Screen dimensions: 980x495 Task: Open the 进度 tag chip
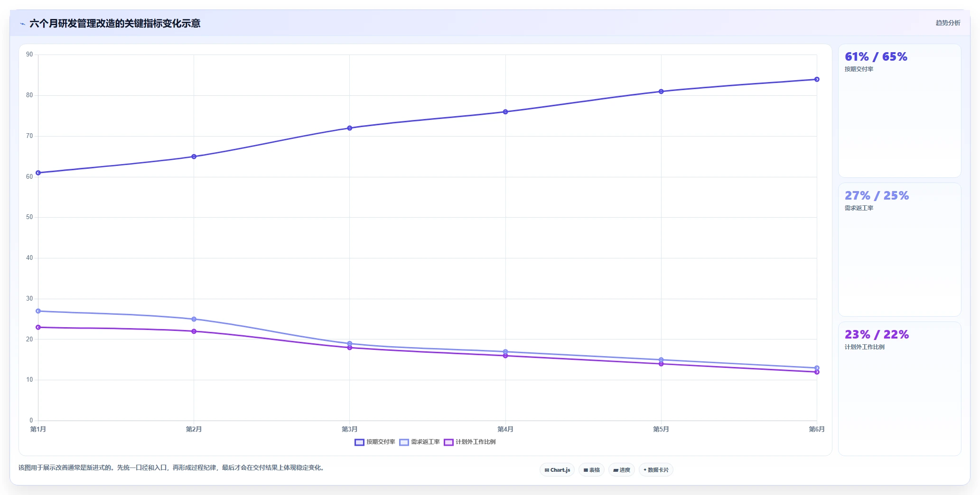[622, 470]
